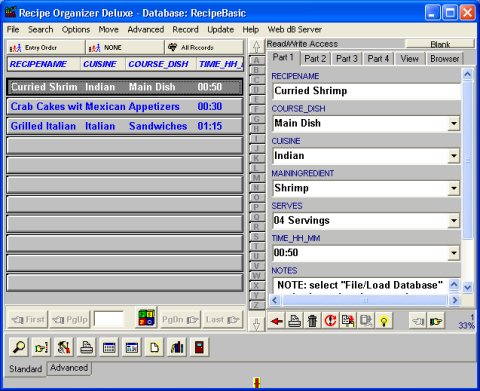Open the Web dB Server menu
The width and height of the screenshot is (480, 391).
295,30
